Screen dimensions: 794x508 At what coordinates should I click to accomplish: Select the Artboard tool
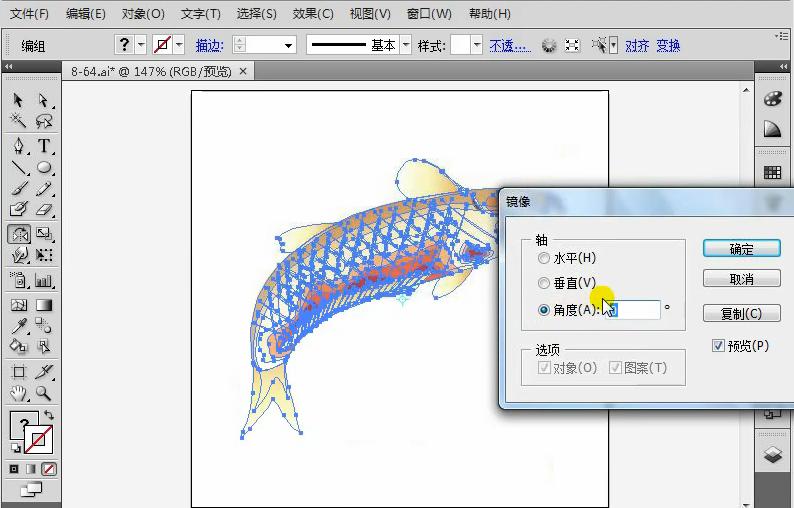pyautogui.click(x=18, y=372)
